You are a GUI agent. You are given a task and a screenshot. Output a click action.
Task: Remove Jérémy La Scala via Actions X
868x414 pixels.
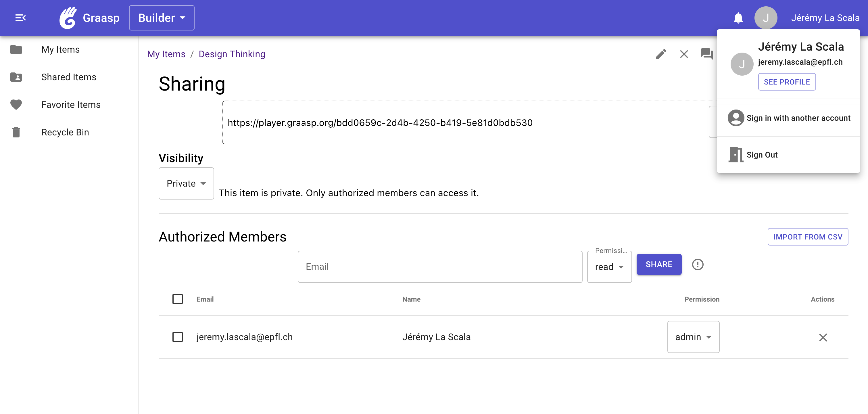(x=823, y=337)
